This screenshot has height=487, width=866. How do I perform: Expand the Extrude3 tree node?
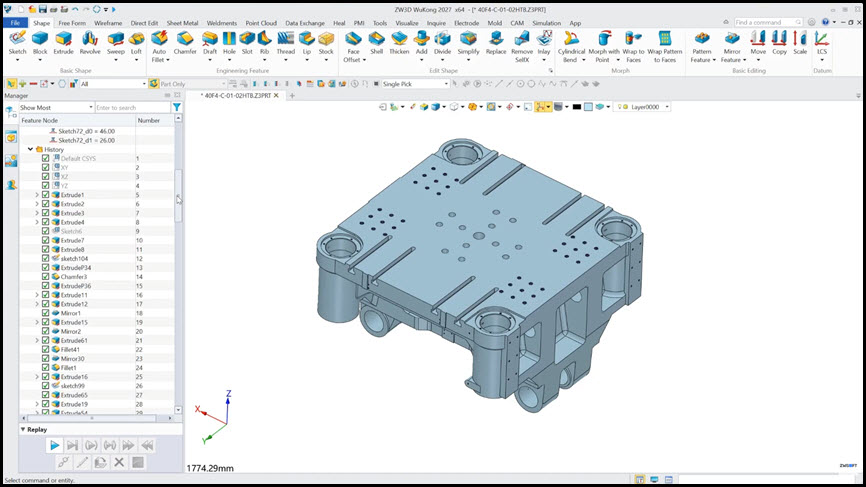tap(37, 213)
